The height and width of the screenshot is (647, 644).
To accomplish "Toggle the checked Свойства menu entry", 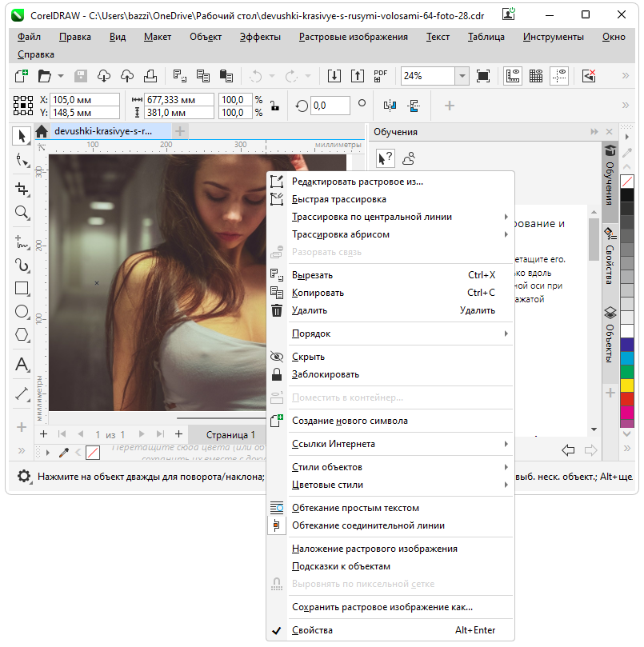I will [x=390, y=630].
